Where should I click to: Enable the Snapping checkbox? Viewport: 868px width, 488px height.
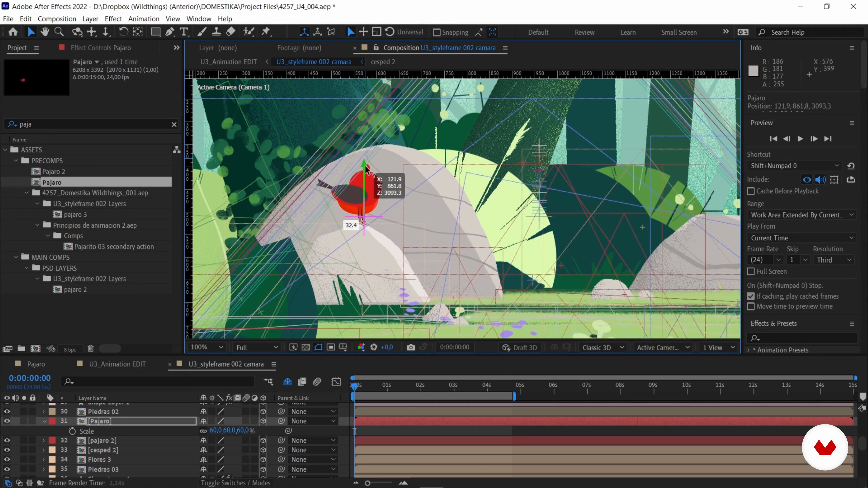click(436, 32)
